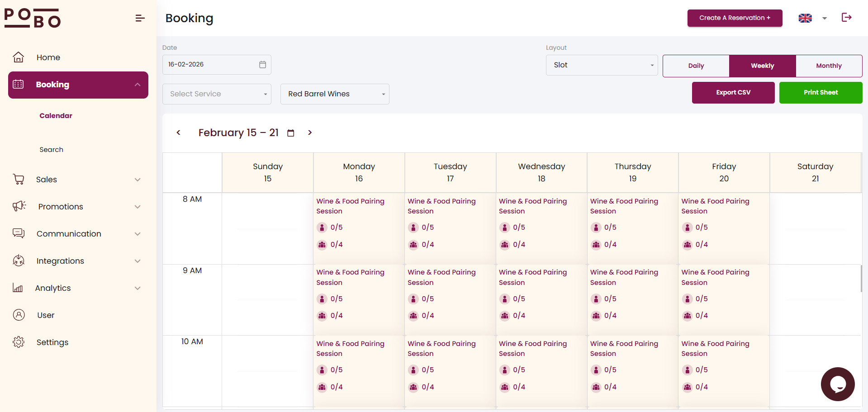The image size is (868, 412).
Task: Go to the previous week with the left arrow
Action: [x=179, y=133]
